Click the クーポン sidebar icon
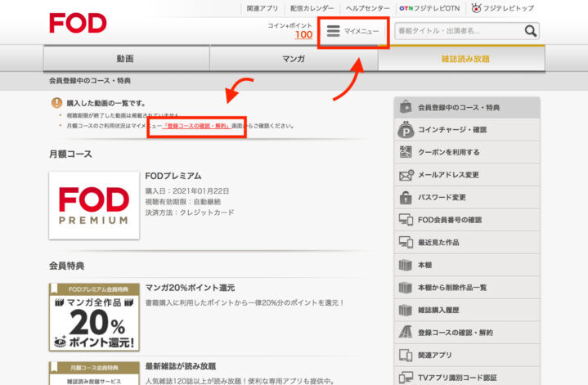The image size is (588, 385). (406, 152)
